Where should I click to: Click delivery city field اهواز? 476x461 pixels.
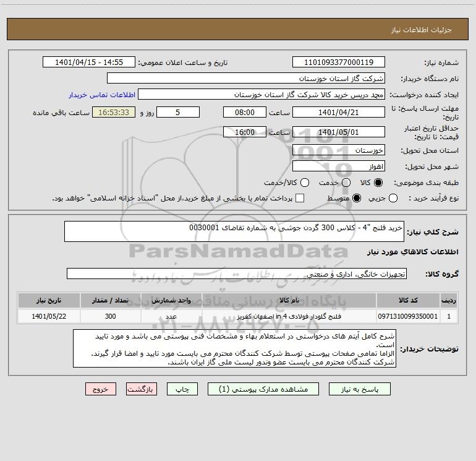tap(339, 166)
